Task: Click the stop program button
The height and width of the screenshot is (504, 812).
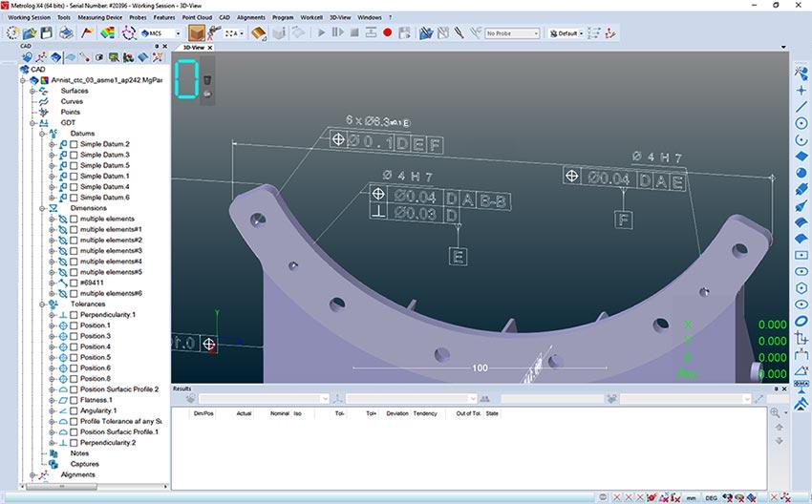Action: click(354, 32)
